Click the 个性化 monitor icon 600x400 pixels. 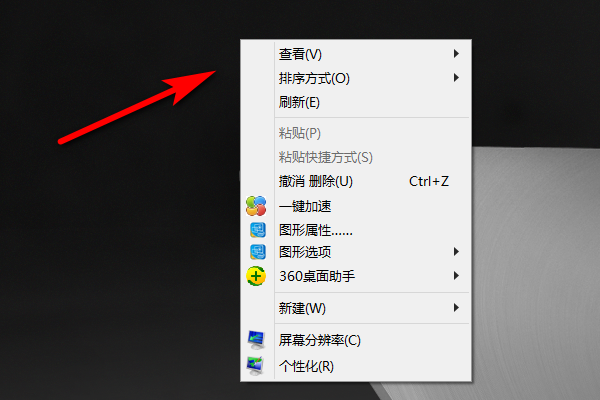255,366
